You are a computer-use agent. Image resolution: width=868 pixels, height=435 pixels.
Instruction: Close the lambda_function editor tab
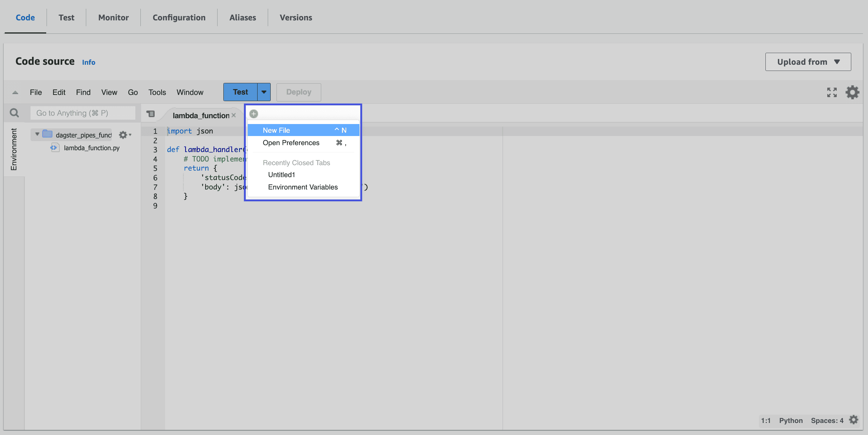(x=234, y=115)
